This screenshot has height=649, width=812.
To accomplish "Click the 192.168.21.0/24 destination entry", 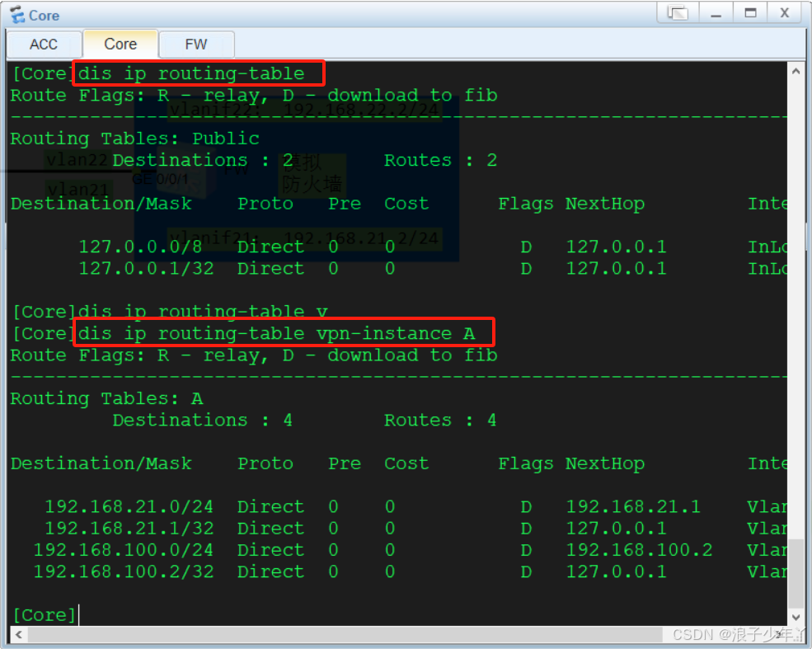I will tap(129, 506).
